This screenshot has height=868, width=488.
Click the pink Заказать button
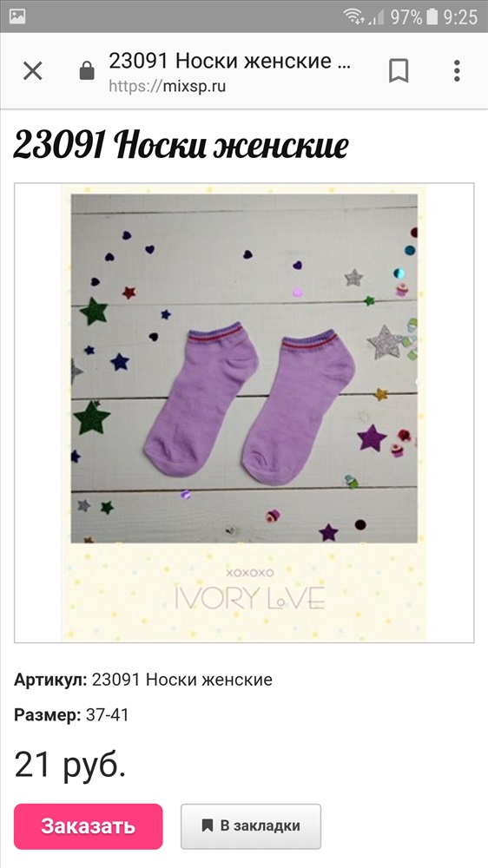pos(88,826)
